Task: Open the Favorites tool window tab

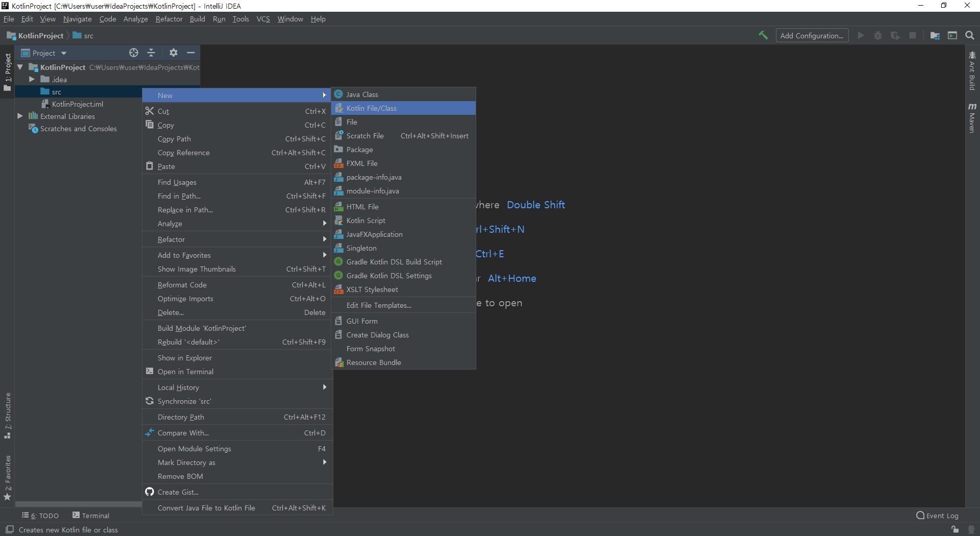Action: [x=8, y=478]
